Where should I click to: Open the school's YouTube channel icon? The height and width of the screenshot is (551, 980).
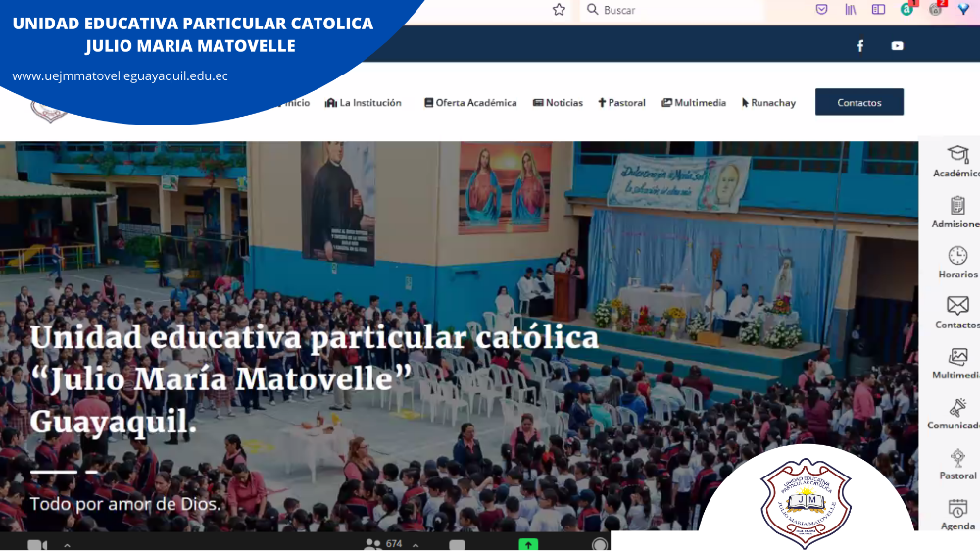[x=897, y=46]
